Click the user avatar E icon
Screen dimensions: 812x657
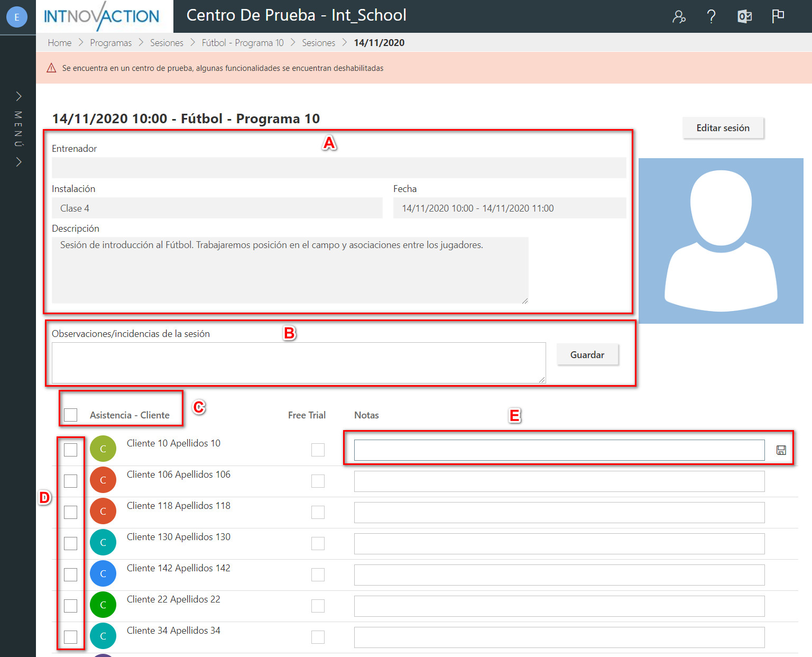point(17,17)
